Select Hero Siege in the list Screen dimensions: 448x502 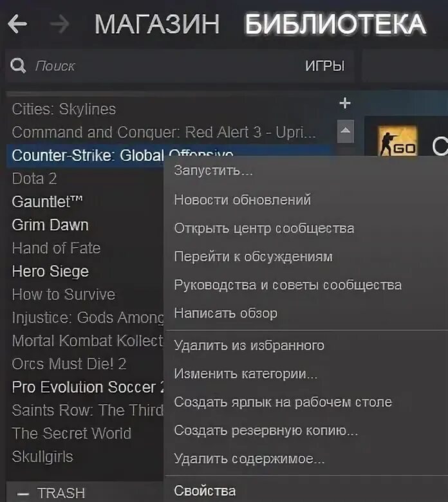(x=51, y=272)
